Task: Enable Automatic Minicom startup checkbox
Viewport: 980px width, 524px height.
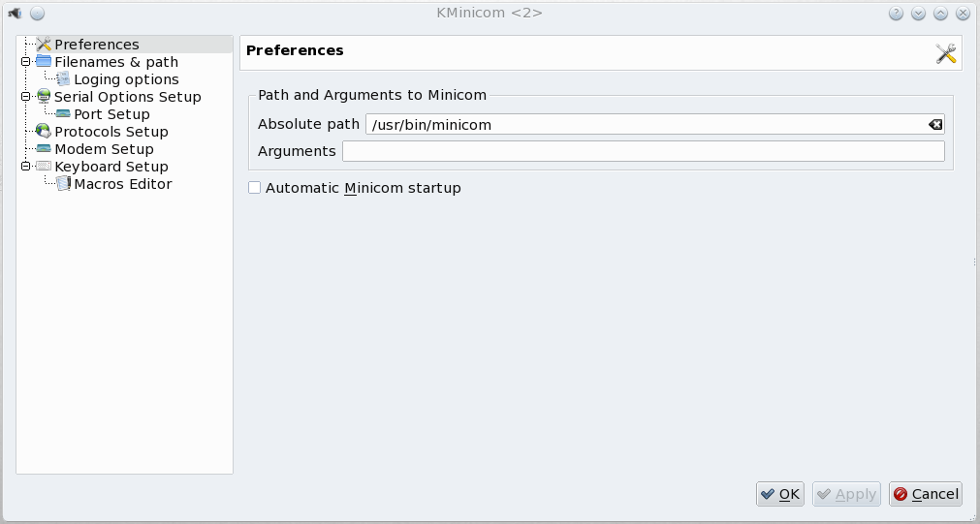Action: tap(254, 187)
